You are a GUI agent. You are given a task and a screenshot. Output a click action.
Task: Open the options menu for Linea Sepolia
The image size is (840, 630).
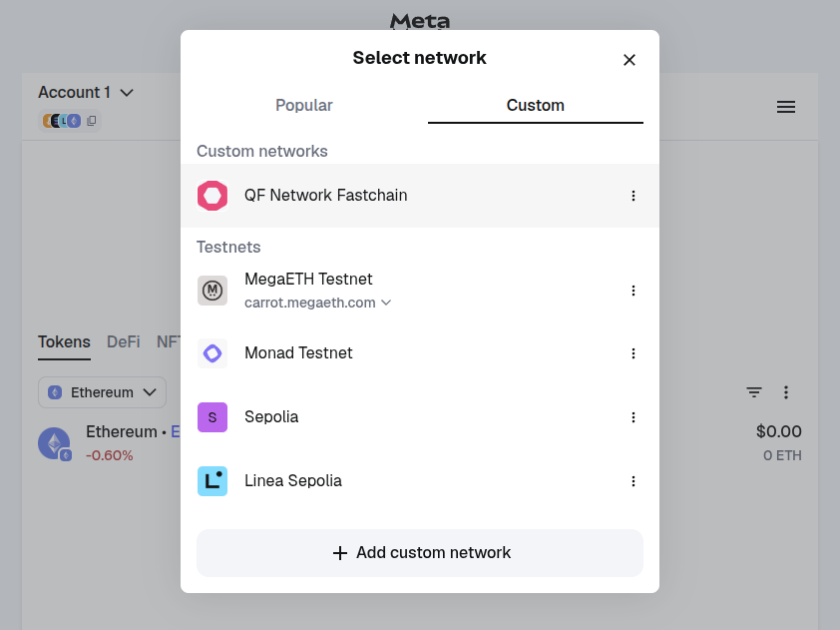(x=633, y=481)
